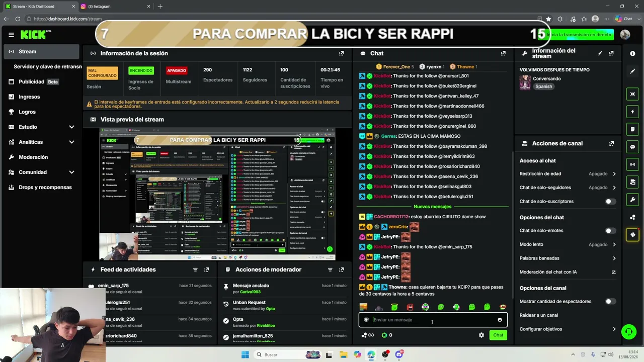Filter the Acciones de moderador list
This screenshot has height=362, width=644.
click(x=330, y=269)
